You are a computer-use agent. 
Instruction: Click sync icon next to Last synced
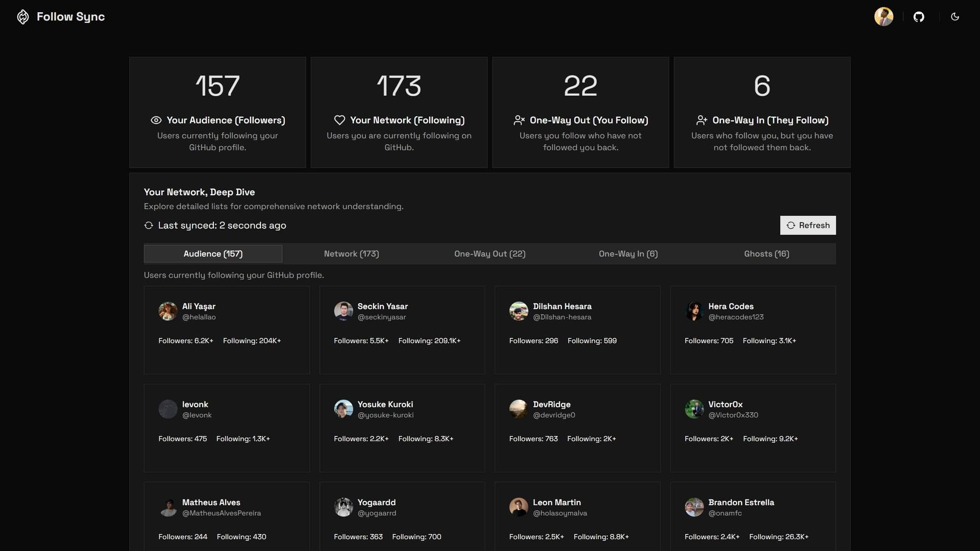click(x=149, y=226)
